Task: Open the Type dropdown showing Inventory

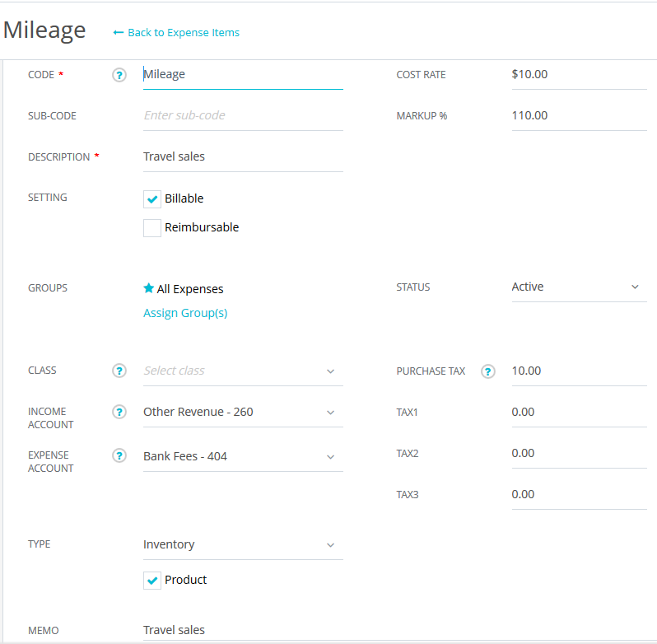Action: [243, 544]
